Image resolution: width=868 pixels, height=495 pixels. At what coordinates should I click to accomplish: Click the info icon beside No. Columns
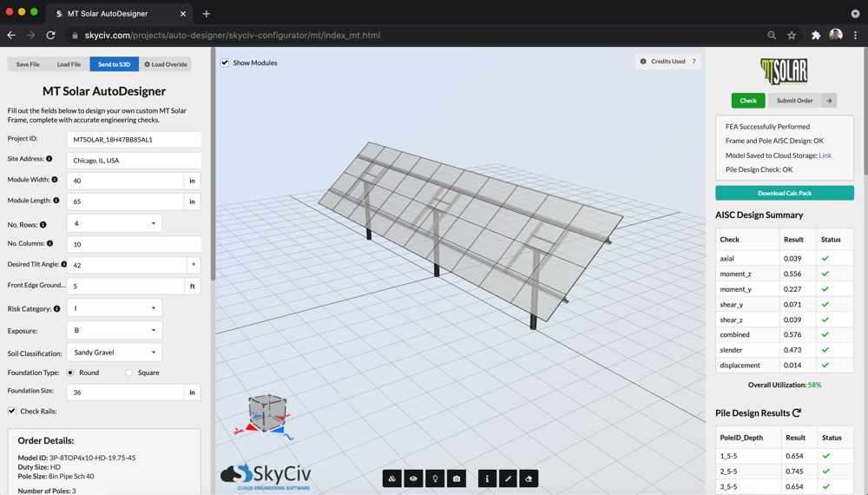(x=49, y=243)
